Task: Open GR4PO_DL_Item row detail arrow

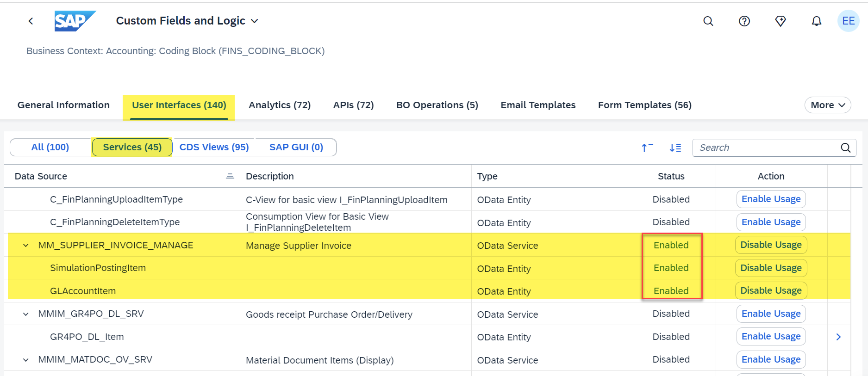Action: click(x=838, y=337)
